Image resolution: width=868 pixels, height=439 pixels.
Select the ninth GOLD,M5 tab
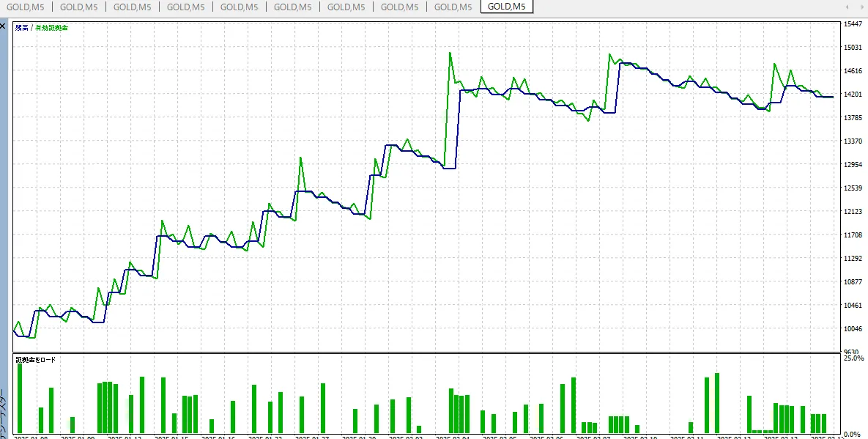coord(453,7)
